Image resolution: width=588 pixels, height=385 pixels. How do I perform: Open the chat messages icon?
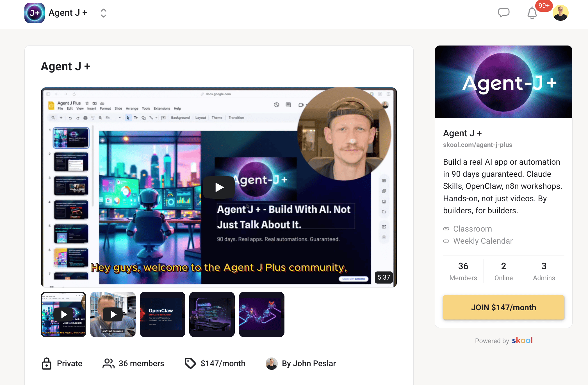(503, 13)
